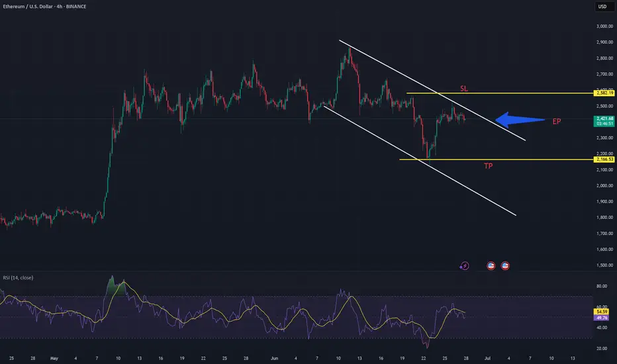Click the 03:46:51 candle countdown timer
The height and width of the screenshot is (364, 617).
tap(604, 124)
